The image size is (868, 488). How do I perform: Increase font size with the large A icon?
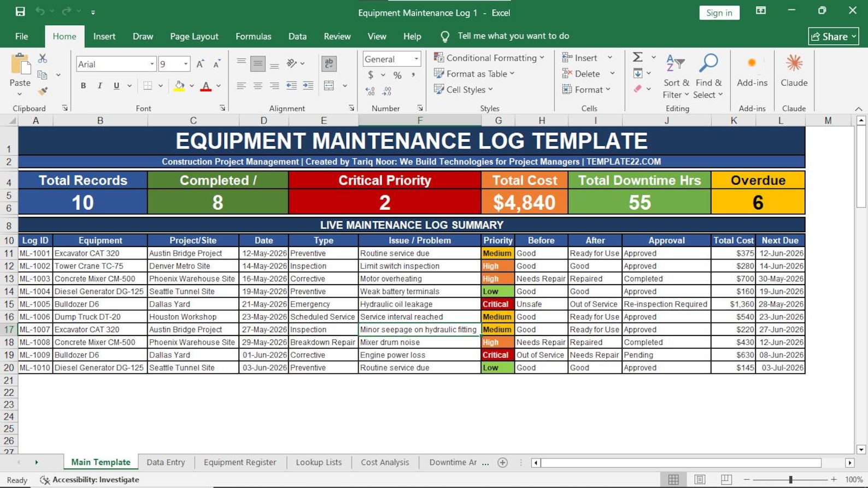tap(200, 64)
